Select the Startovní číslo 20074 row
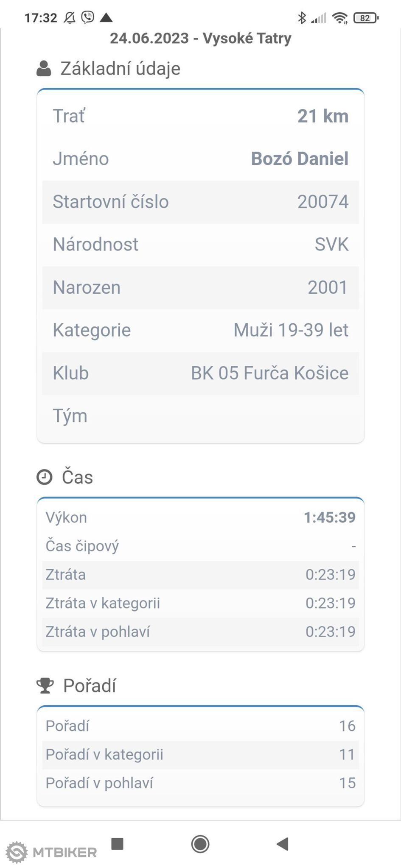The image size is (401, 868). pyautogui.click(x=201, y=202)
